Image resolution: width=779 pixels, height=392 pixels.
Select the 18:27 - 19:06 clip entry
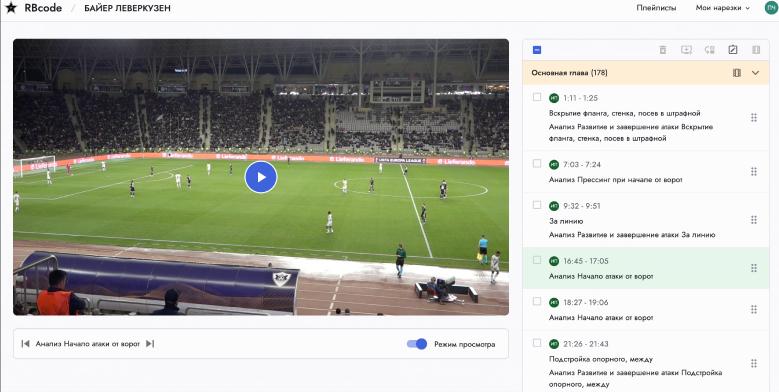[x=646, y=310]
